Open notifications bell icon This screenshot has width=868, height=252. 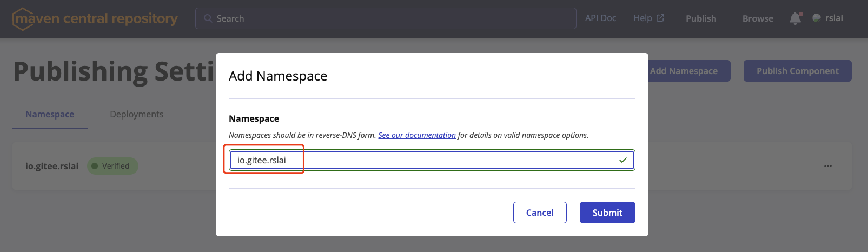pos(796,18)
